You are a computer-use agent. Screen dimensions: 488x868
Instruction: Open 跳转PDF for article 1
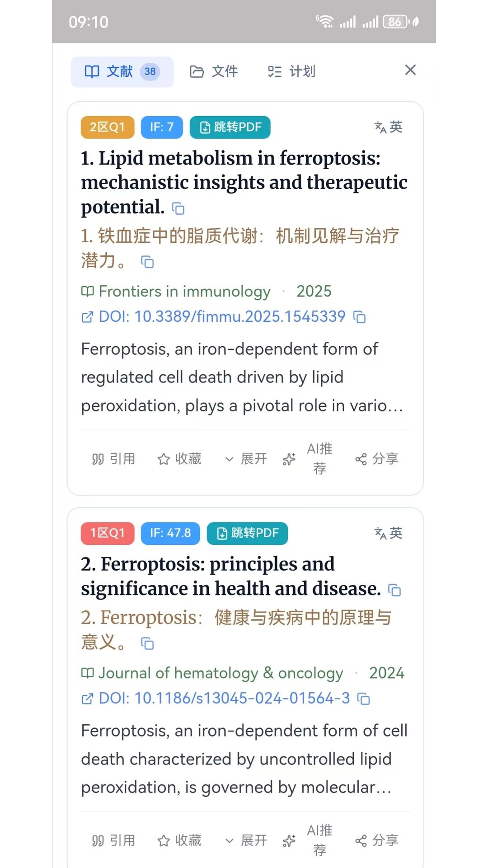(x=230, y=127)
